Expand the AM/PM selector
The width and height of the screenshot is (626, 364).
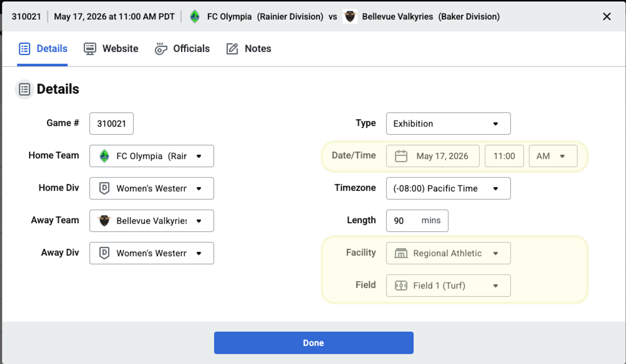click(553, 156)
